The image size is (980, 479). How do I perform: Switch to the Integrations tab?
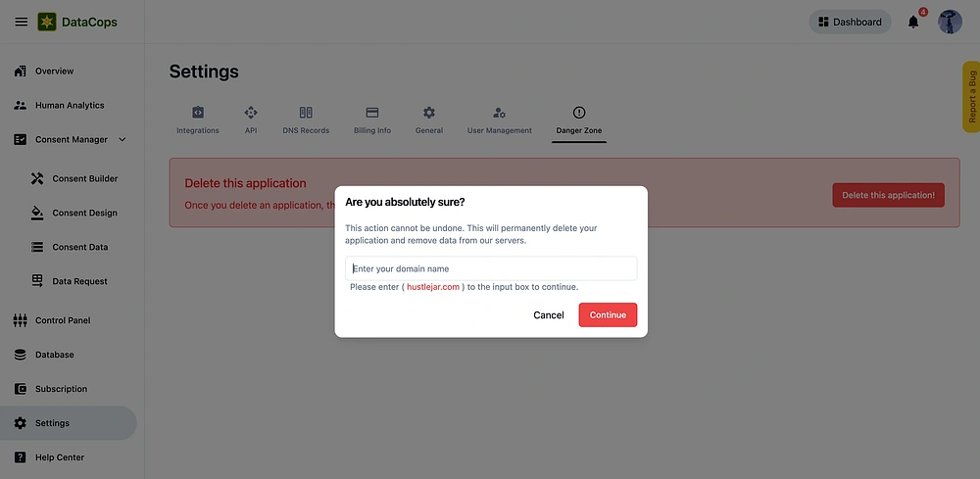click(x=198, y=120)
